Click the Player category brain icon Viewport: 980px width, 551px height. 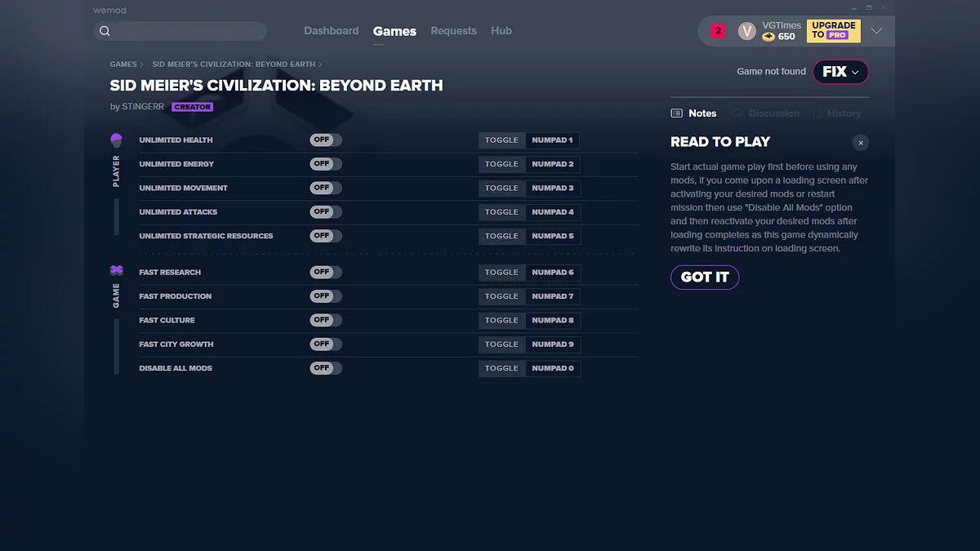[116, 140]
